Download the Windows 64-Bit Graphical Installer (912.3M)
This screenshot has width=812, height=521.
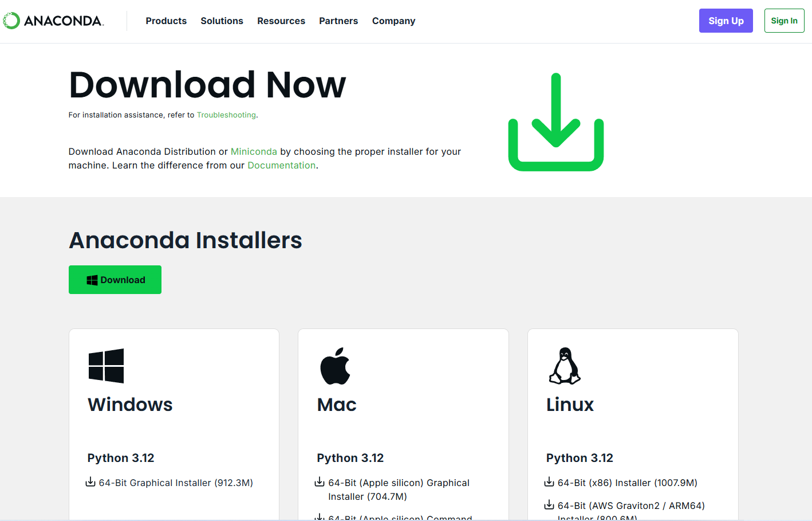click(x=176, y=483)
